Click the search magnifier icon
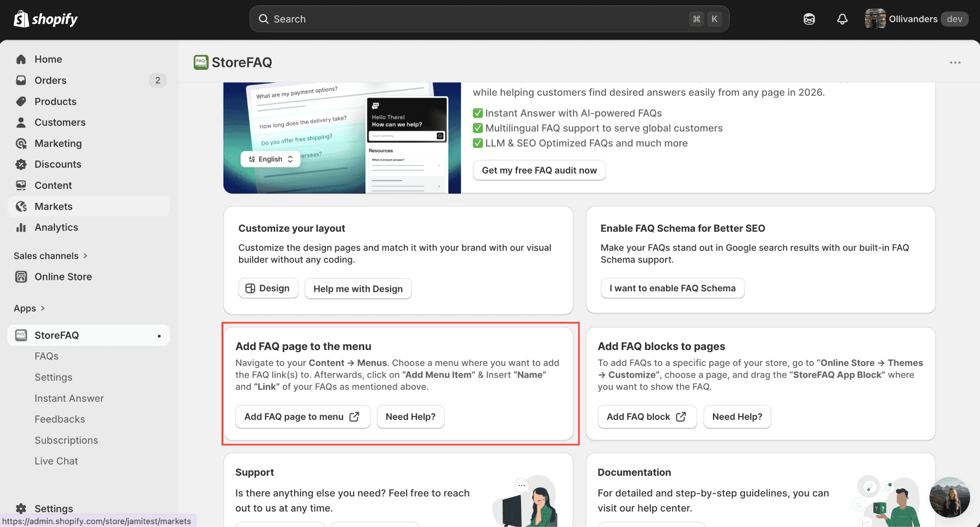 (264, 19)
